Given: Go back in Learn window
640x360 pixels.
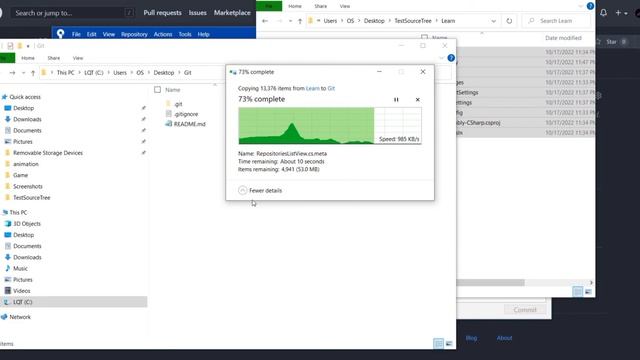Looking at the screenshot, I should pos(265,21).
